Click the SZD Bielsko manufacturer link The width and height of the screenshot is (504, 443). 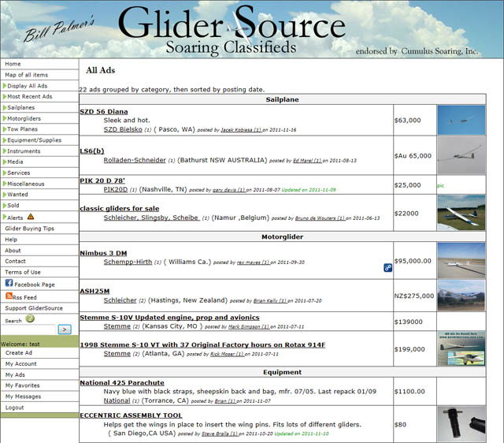(123, 129)
